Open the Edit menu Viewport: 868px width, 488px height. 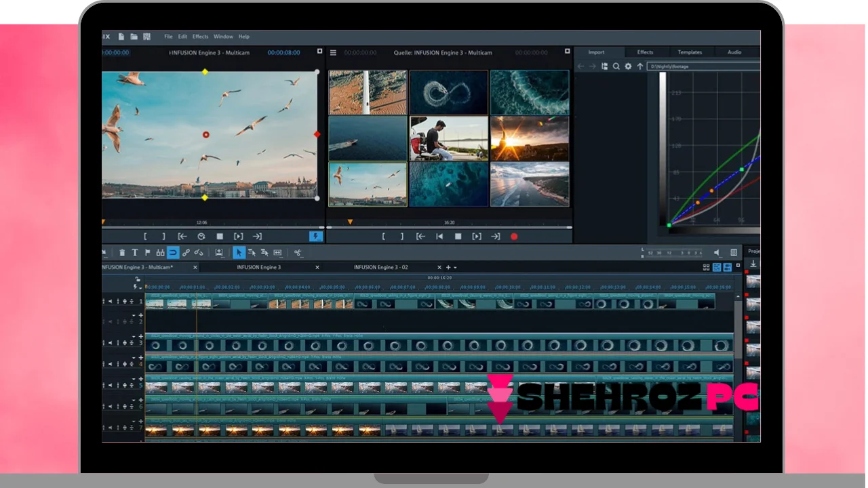182,37
